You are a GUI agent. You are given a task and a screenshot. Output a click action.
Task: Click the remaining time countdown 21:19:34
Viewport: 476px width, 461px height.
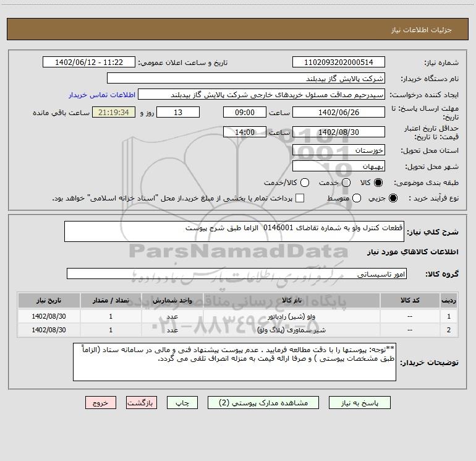coord(114,112)
